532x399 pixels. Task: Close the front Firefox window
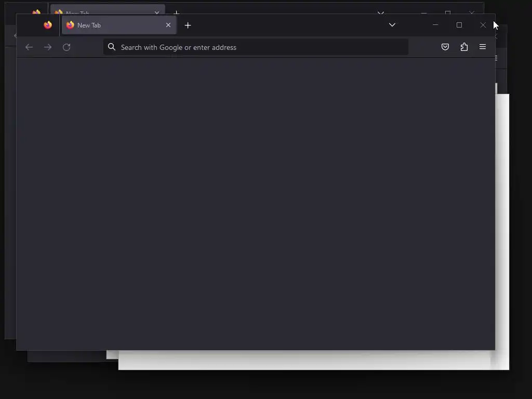(483, 25)
